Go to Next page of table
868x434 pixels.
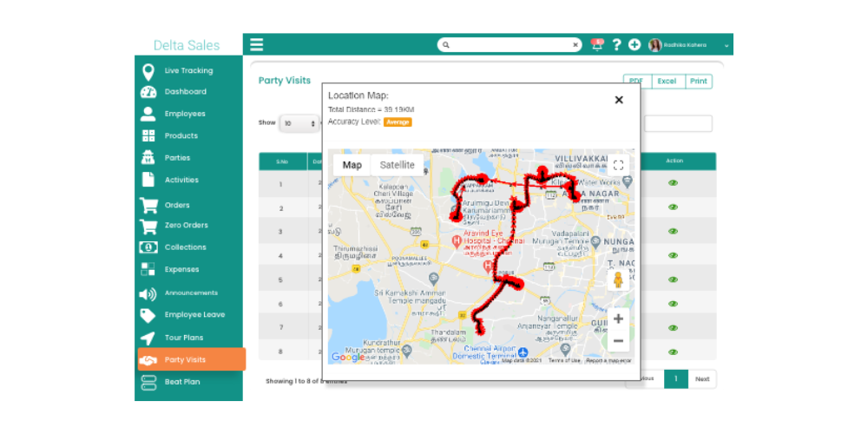pos(702,379)
